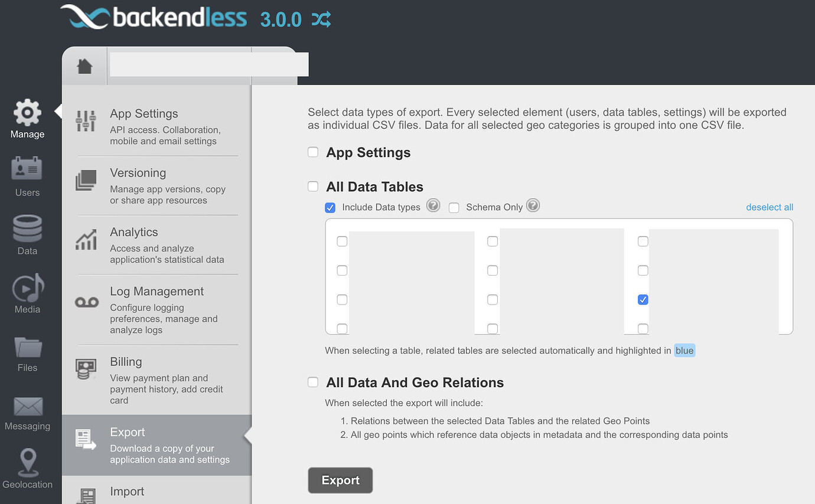The width and height of the screenshot is (815, 504).
Task: Open the Manage gear icon
Action: click(27, 113)
